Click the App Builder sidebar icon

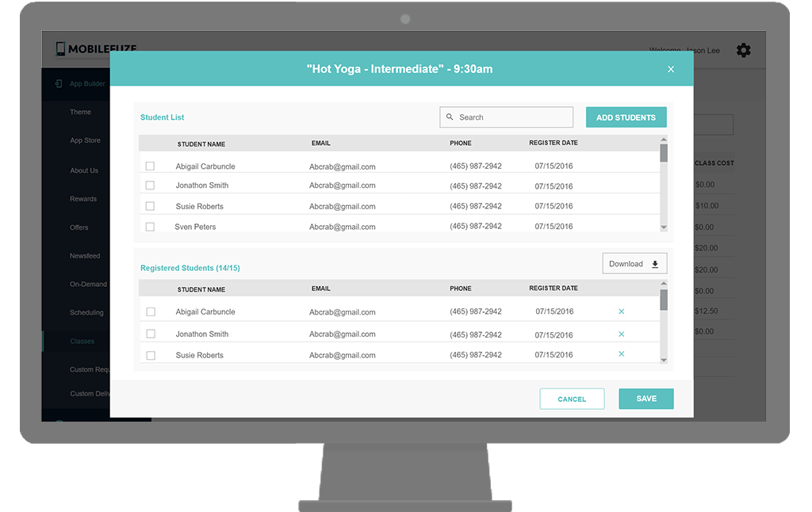click(59, 84)
